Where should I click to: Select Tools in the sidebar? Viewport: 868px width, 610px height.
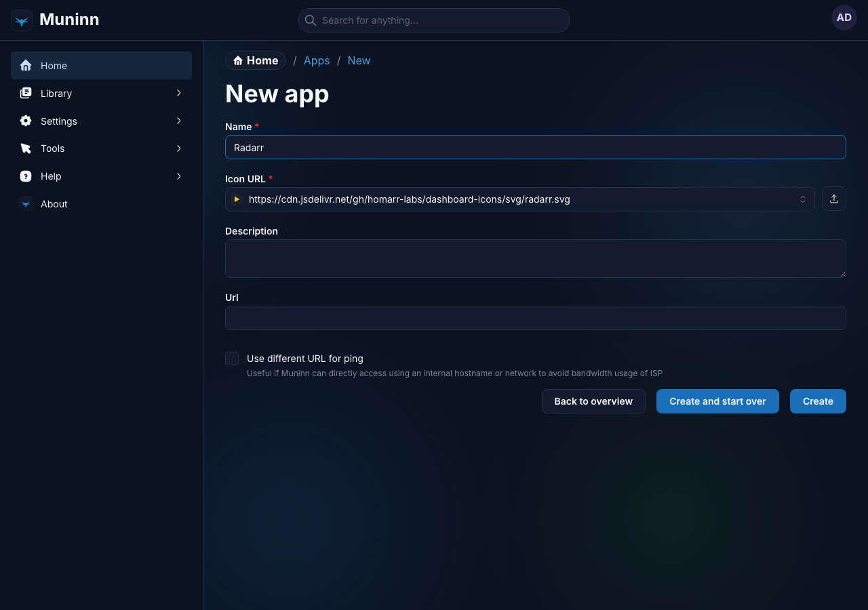point(101,148)
